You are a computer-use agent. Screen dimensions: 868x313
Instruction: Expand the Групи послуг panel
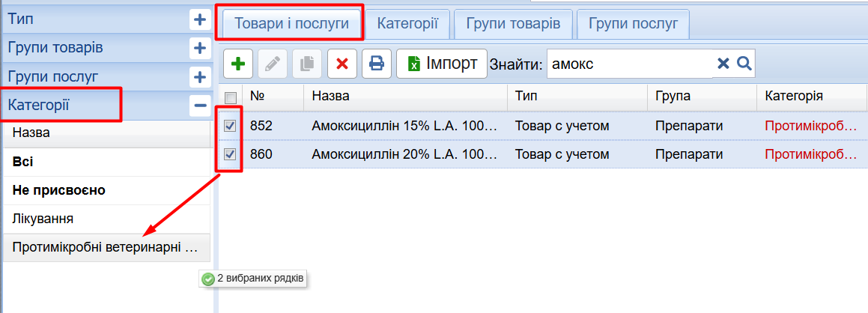(199, 76)
